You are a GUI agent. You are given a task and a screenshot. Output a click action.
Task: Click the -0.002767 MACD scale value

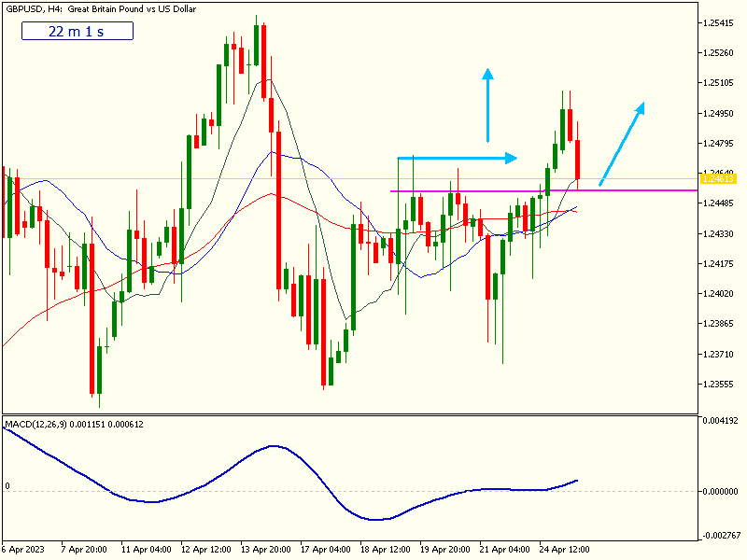coord(722,536)
